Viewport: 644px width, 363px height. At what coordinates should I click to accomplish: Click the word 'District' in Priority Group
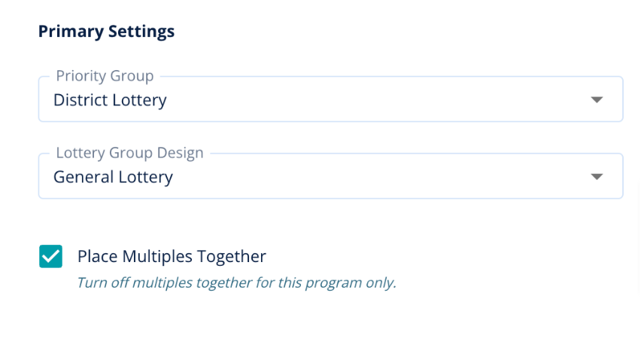coord(80,99)
